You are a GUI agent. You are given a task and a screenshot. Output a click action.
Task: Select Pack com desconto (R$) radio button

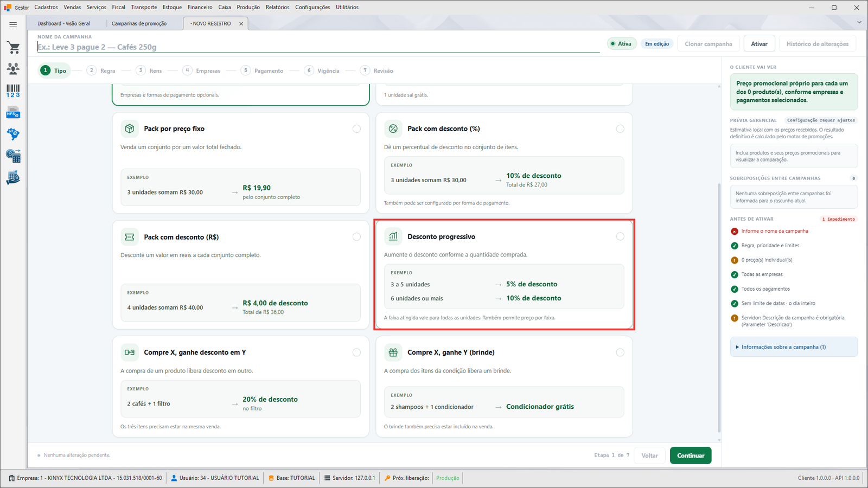click(356, 237)
